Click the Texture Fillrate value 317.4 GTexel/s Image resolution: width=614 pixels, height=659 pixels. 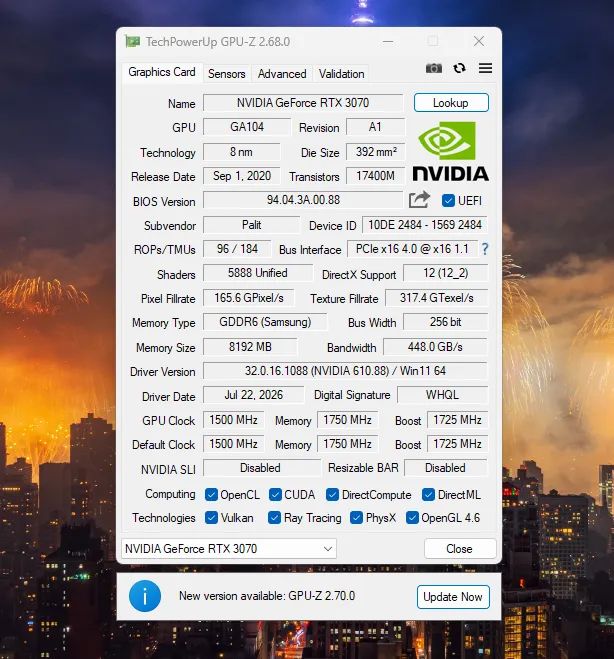click(x=437, y=298)
